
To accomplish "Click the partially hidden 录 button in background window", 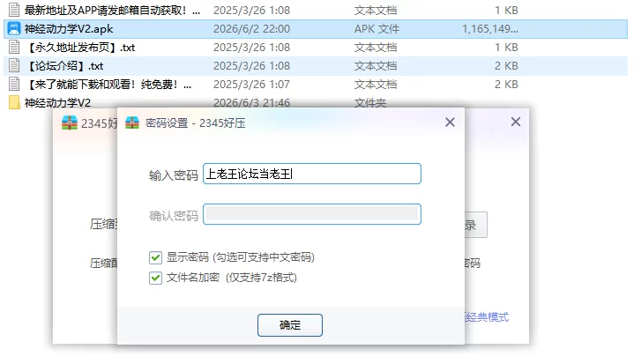I will (x=476, y=225).
